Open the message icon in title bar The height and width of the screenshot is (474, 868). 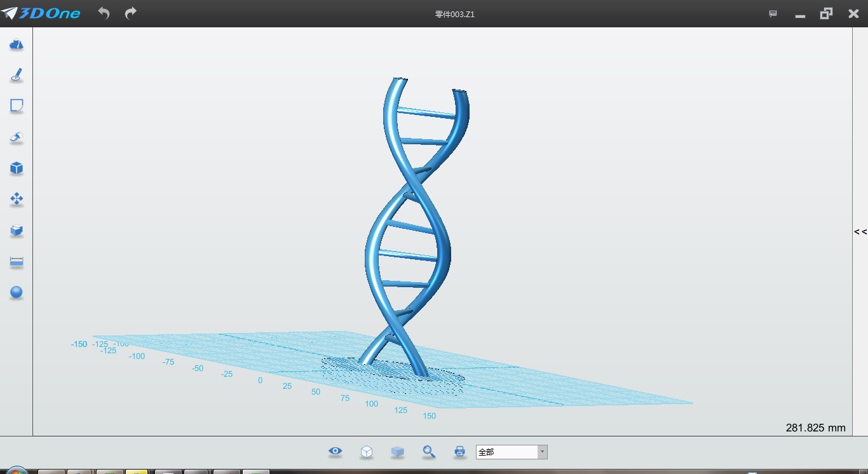coord(773,14)
